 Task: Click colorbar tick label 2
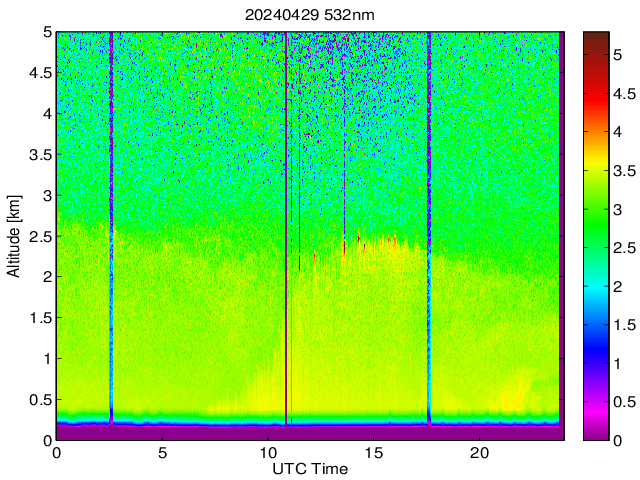pyautogui.click(x=620, y=286)
